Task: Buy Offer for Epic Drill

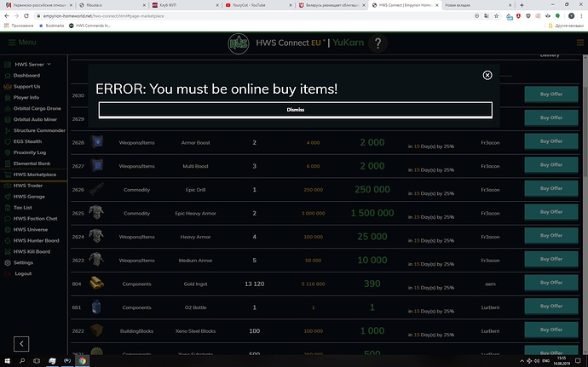Action: (551, 188)
